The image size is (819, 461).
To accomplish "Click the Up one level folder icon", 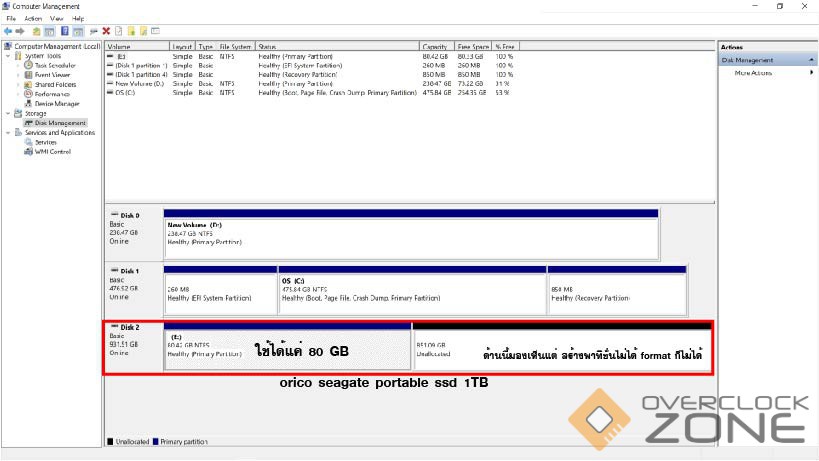I will 37,31.
